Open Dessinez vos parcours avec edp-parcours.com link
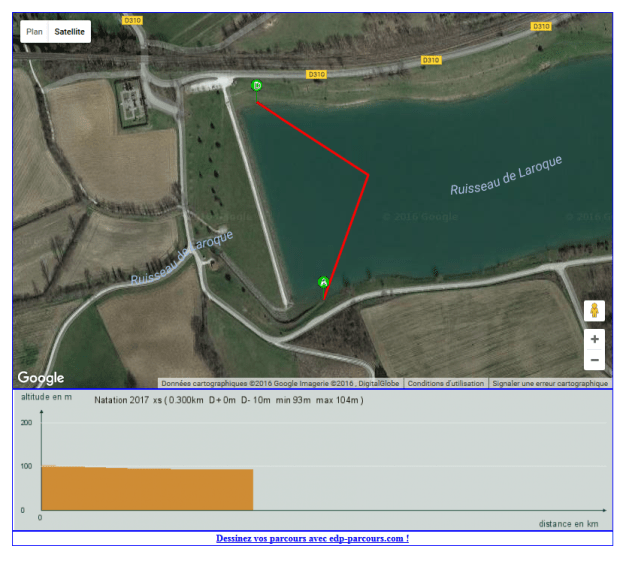The image size is (620, 579). [x=312, y=538]
